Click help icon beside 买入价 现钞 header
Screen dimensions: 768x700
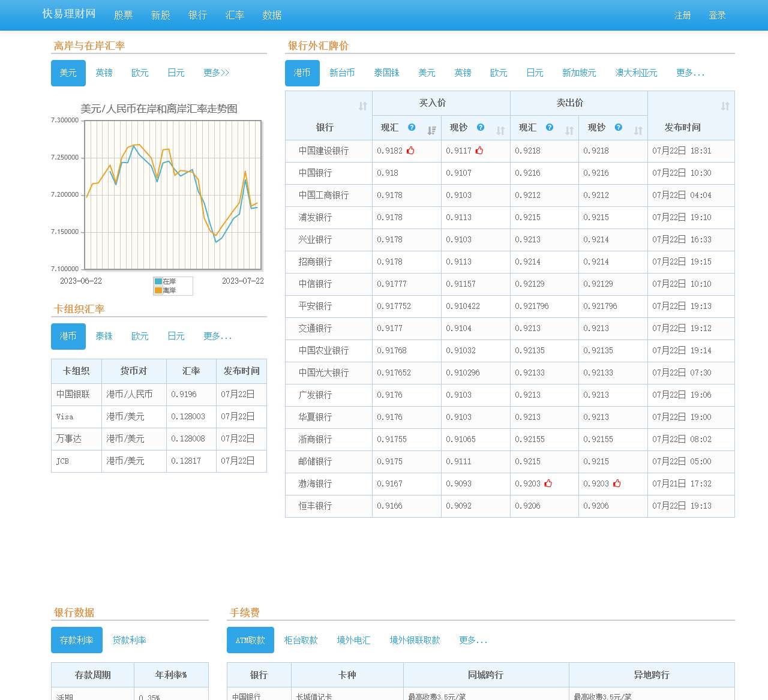pos(481,127)
